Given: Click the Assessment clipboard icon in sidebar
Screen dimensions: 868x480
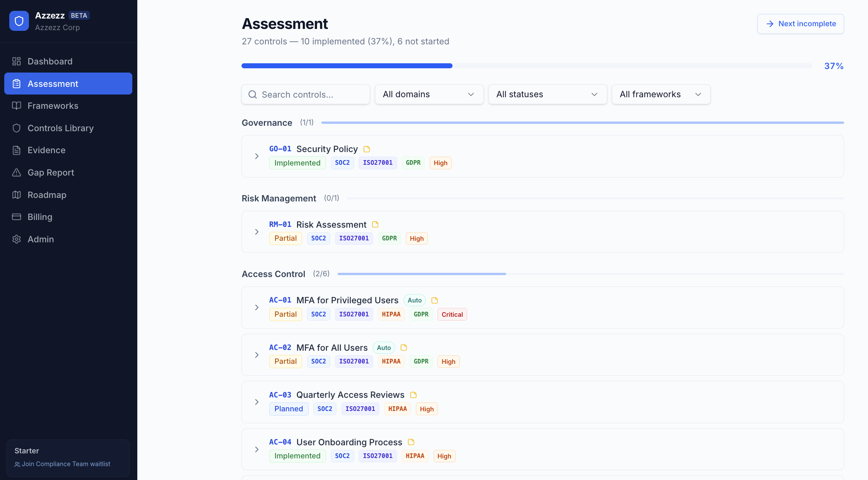Looking at the screenshot, I should pyautogui.click(x=17, y=84).
